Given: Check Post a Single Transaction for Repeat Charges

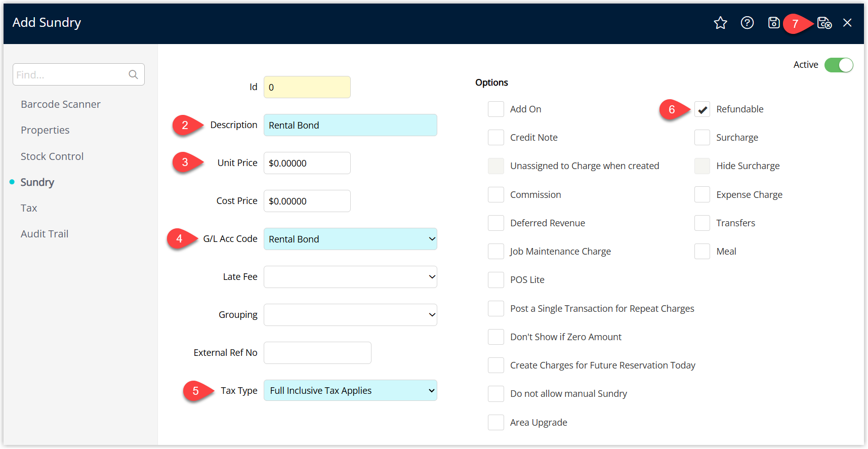Looking at the screenshot, I should tap(496, 309).
